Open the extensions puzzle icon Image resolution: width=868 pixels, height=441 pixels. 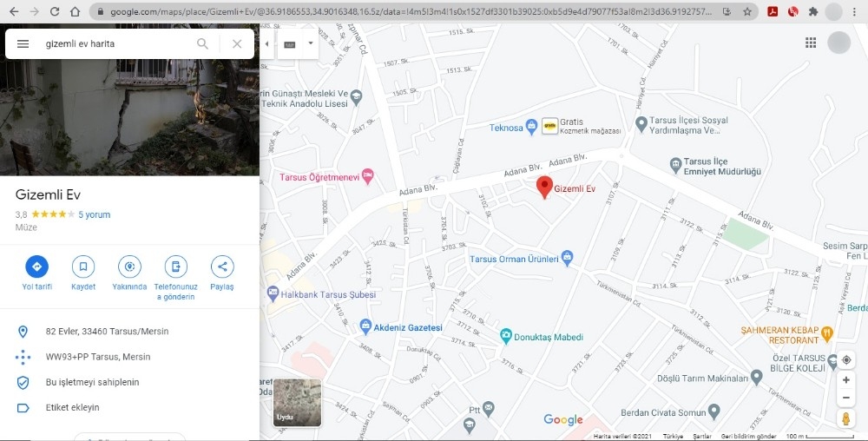point(813,11)
